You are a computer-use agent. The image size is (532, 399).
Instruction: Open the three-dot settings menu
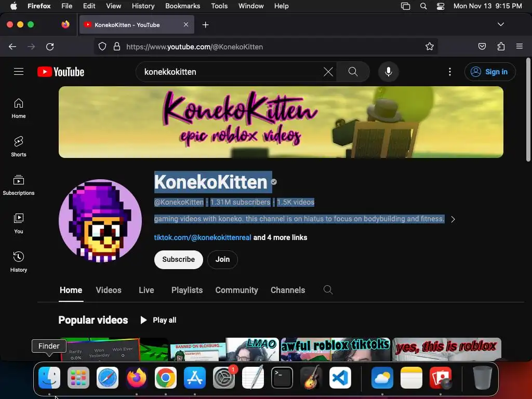click(449, 72)
